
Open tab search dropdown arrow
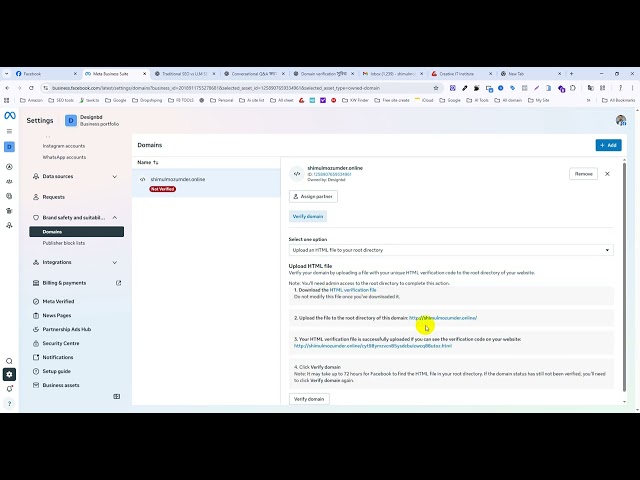point(6,74)
